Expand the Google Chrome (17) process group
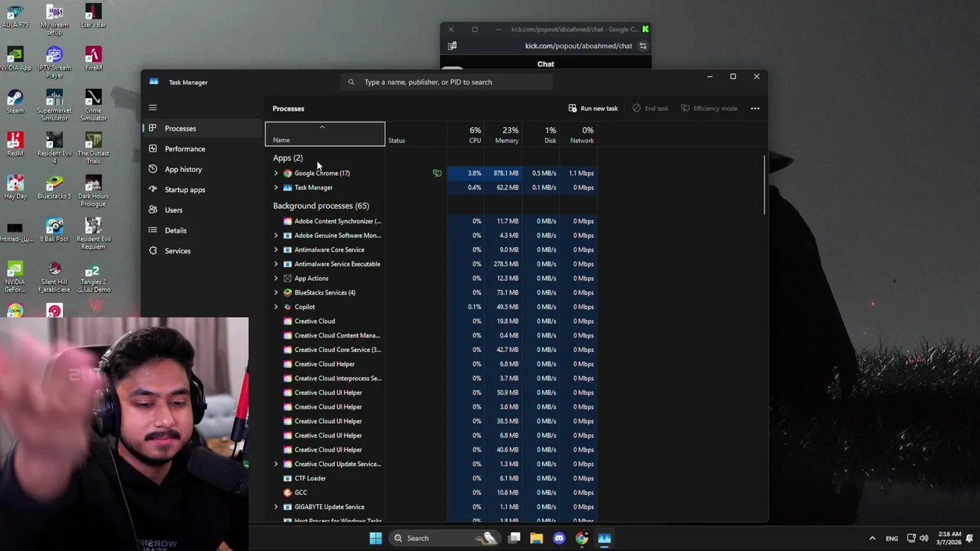Viewport: 980px width, 551px height. click(276, 173)
